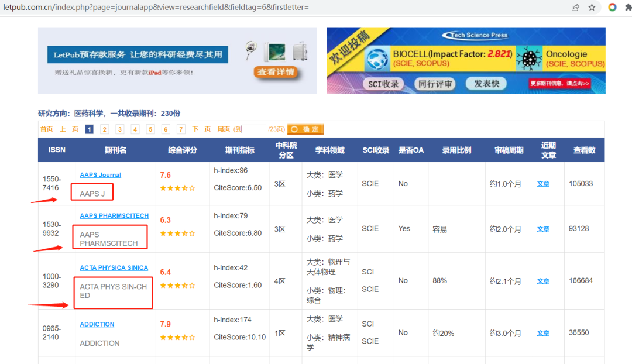This screenshot has width=632, height=364.
Task: Open the colorful circle browser extension icon
Action: click(612, 7)
